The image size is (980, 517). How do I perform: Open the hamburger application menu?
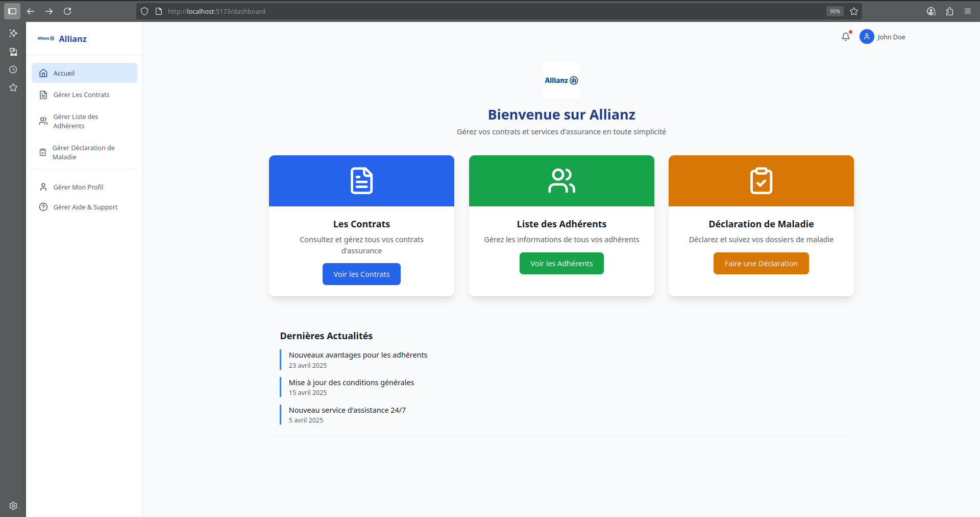tap(968, 11)
